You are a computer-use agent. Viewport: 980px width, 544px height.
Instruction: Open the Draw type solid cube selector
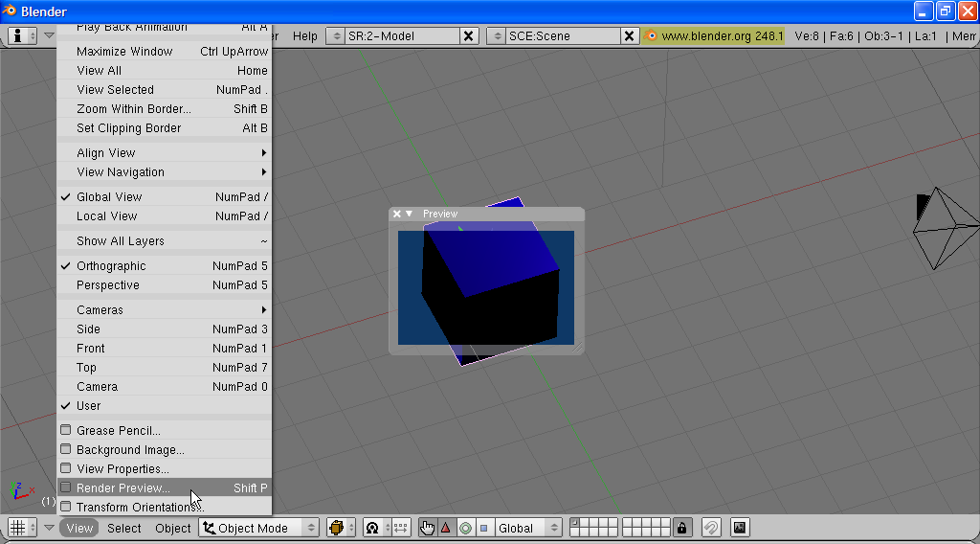point(341,528)
